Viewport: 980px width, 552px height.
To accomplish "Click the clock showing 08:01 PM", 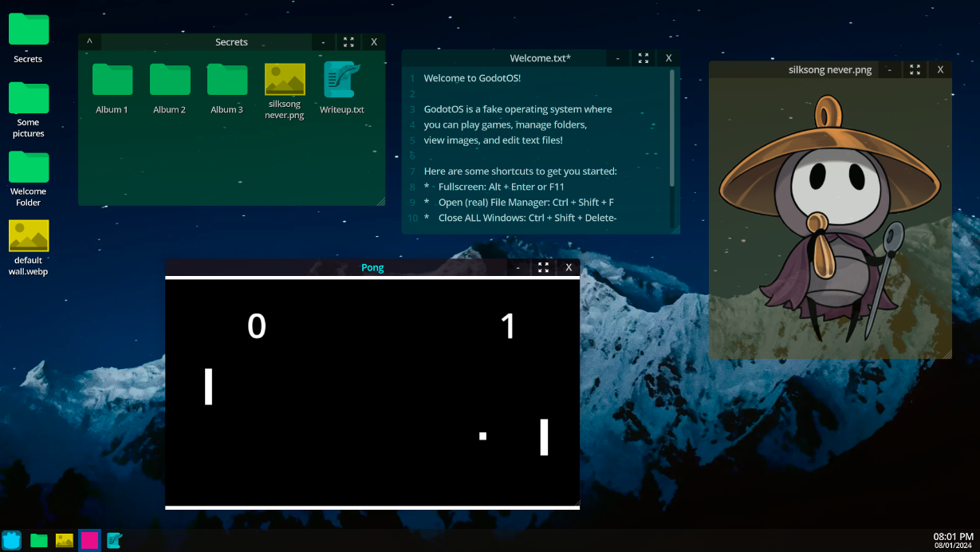I will click(953, 536).
